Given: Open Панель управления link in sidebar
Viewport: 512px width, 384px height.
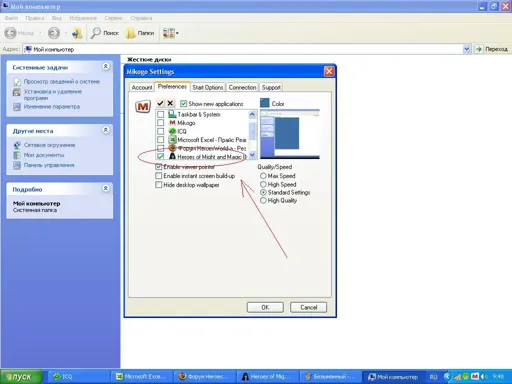Looking at the screenshot, I should pos(49,165).
